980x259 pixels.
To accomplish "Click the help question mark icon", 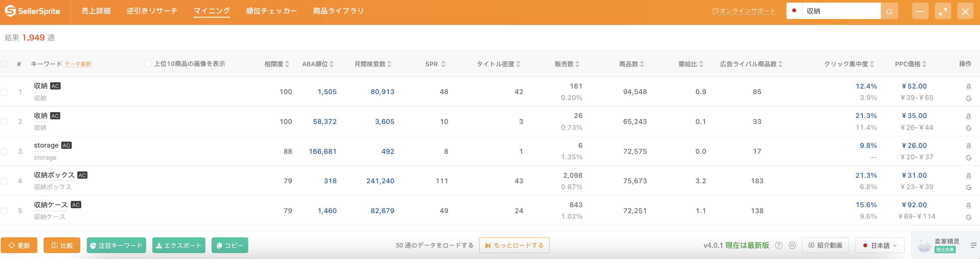I will coord(778,245).
